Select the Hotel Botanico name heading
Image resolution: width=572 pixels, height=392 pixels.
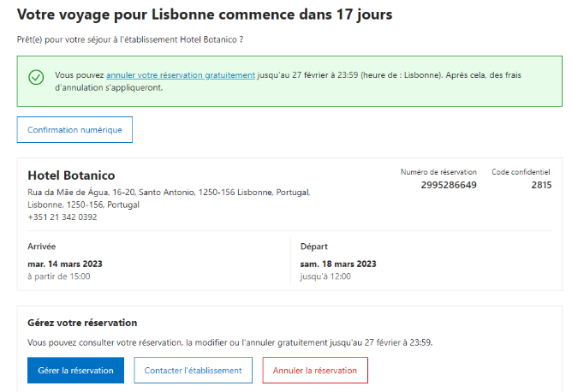point(72,175)
